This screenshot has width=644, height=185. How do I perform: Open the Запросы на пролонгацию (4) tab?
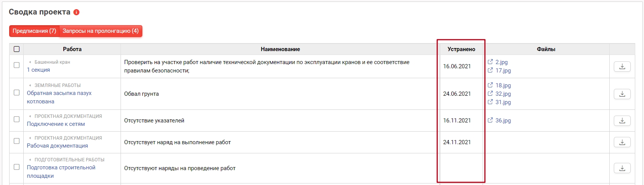pos(101,31)
